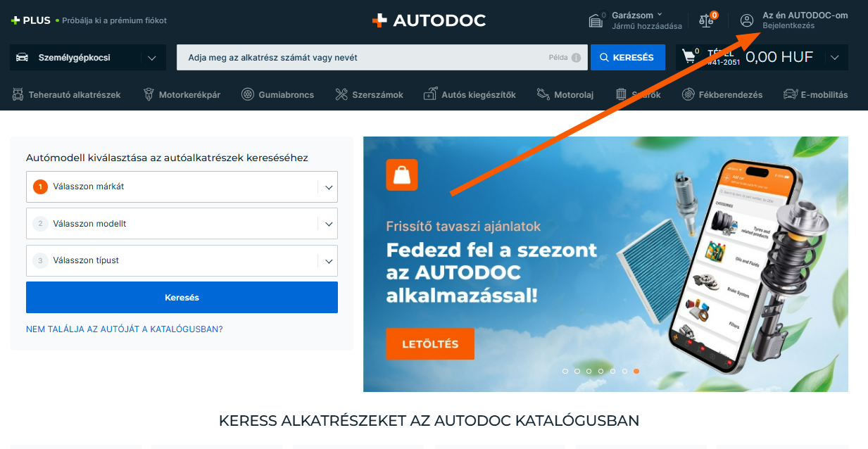Viewport: 868px width, 449px height.
Task: Click the NEM TALÁLJA AZ AUTÓJÁT link
Action: tap(125, 329)
